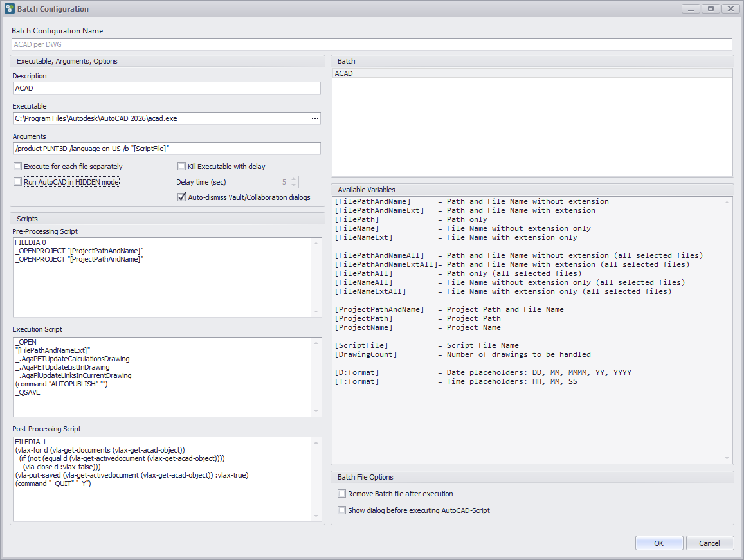Click the [ScriptFile] variable line
This screenshot has width=744, height=560.
click(426, 345)
